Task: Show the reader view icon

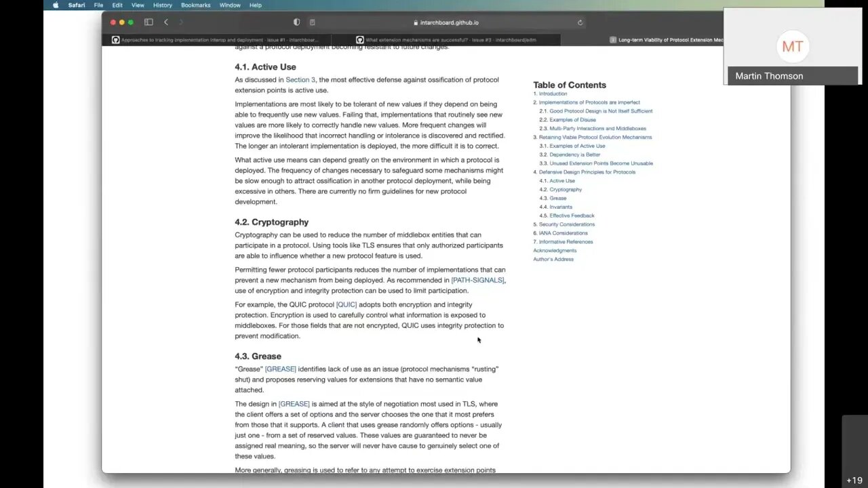Action: (312, 22)
